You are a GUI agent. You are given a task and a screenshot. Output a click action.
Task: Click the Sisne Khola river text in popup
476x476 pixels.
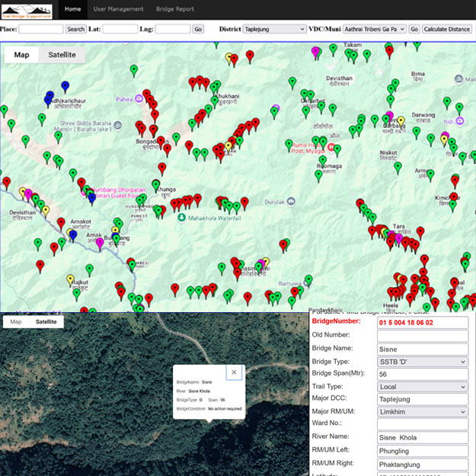pyautogui.click(x=199, y=391)
